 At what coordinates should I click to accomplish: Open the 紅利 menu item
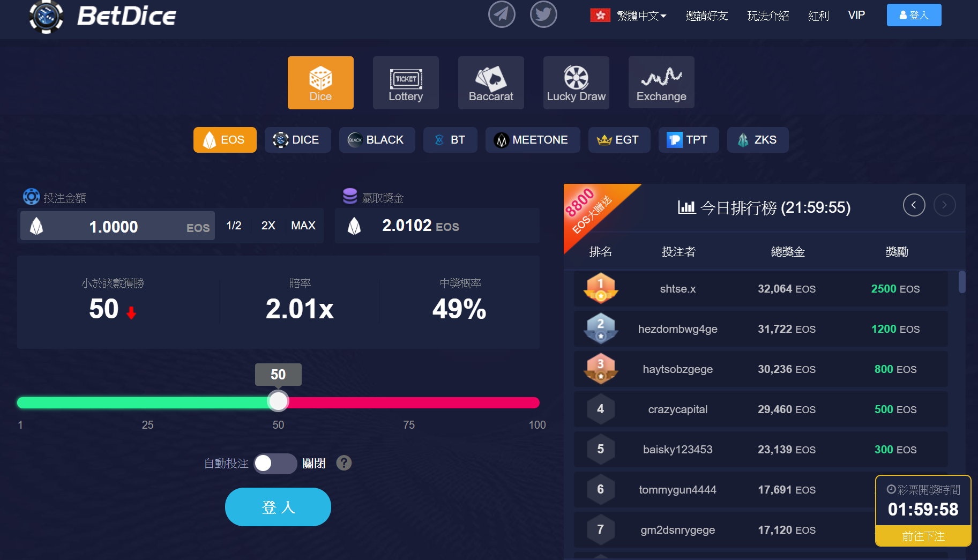[x=818, y=16]
